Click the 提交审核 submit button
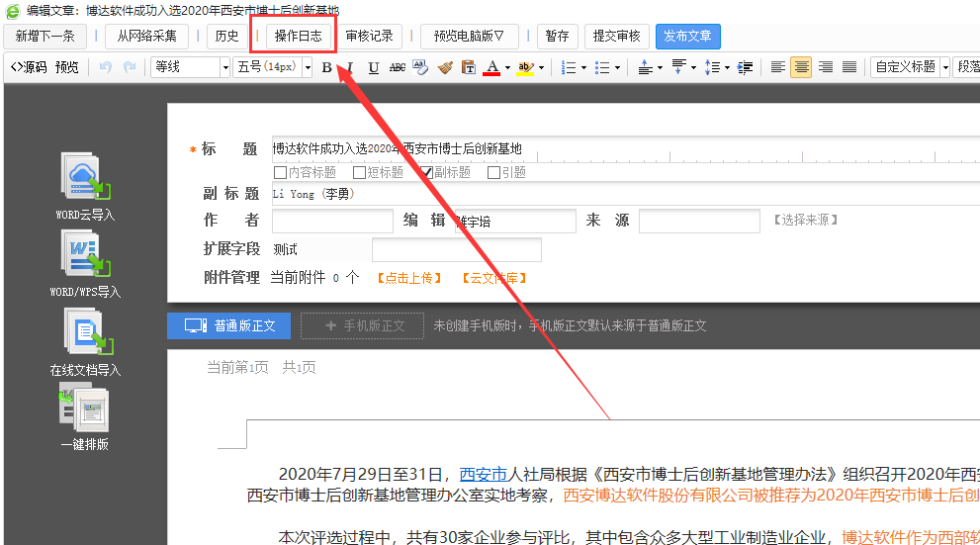This screenshot has width=980, height=545. point(616,37)
